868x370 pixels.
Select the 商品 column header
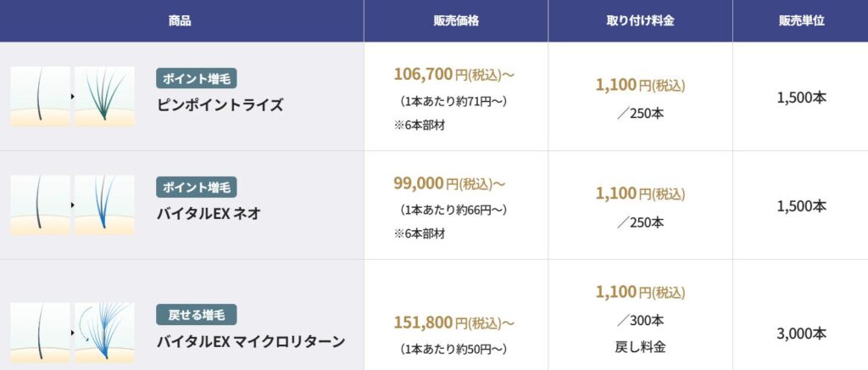coord(180,20)
